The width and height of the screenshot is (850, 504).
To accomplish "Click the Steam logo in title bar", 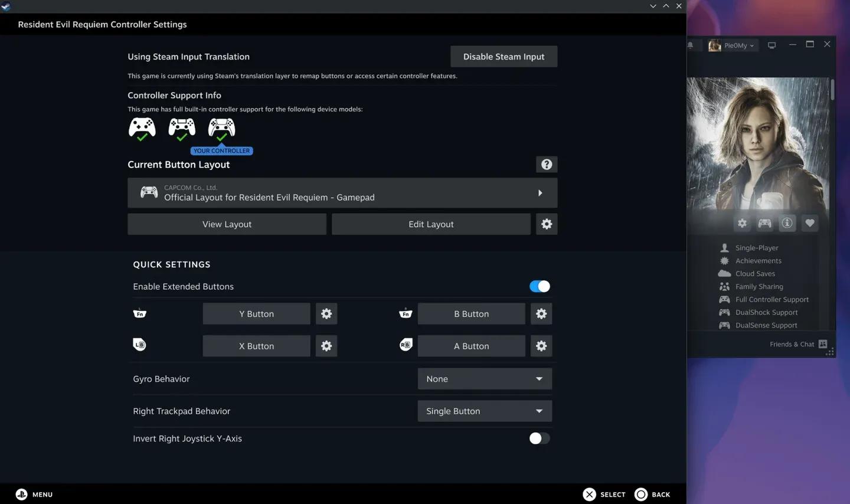I will [6, 6].
